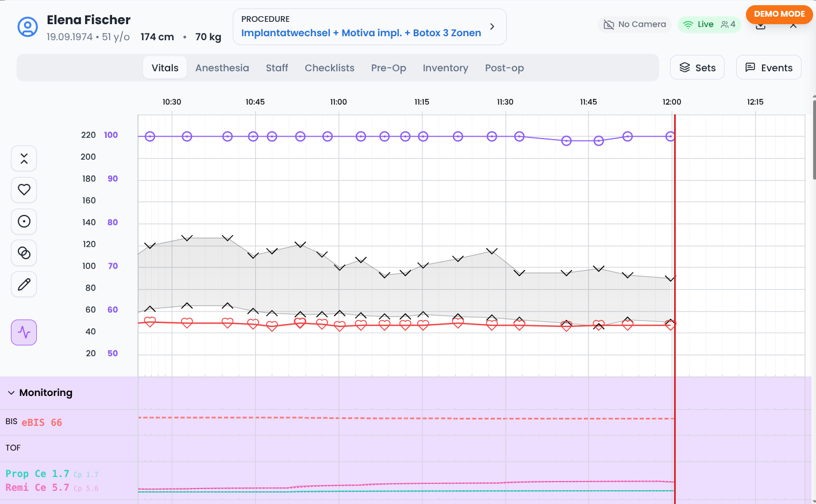Click the vertical scrollbar thumb
816x504 pixels.
pyautogui.click(x=814, y=140)
